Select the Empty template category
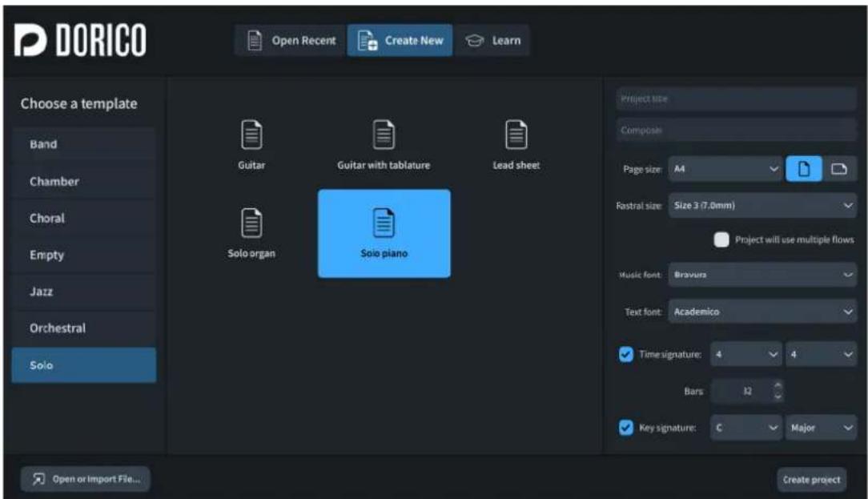Viewport: 868px width, 499px height. point(83,255)
